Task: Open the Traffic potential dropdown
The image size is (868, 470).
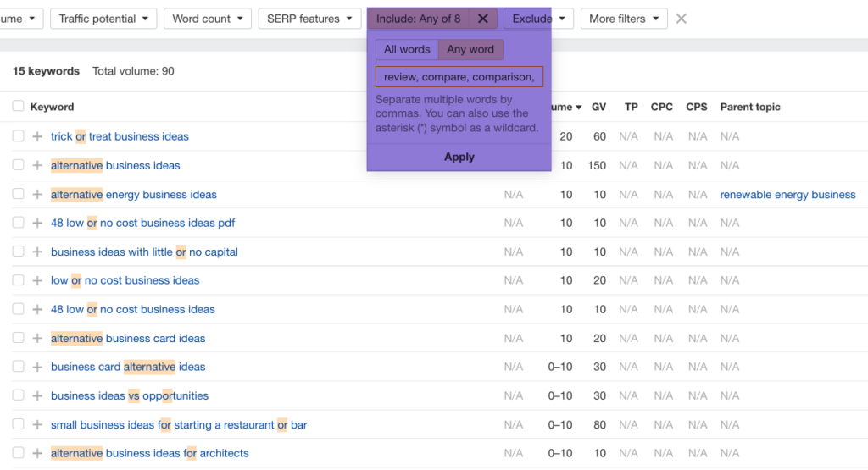Action: pos(103,19)
